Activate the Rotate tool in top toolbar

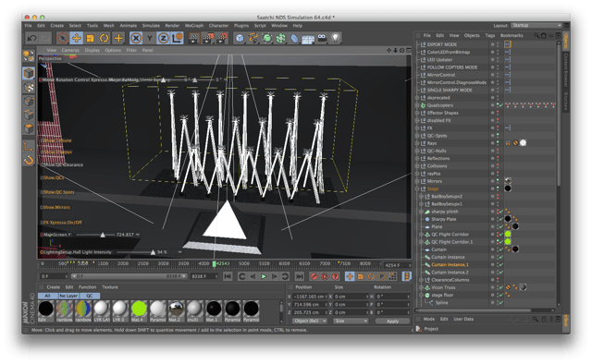pos(105,38)
